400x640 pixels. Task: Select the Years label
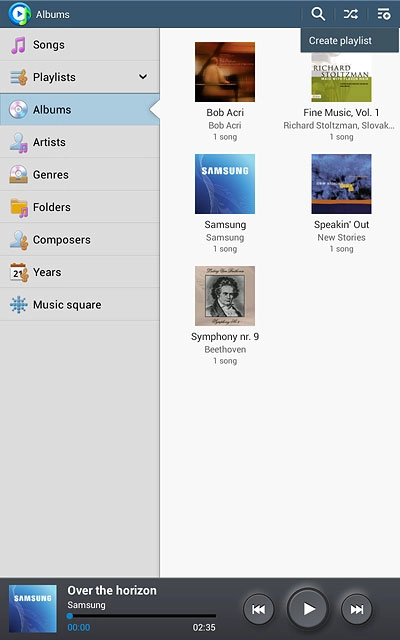click(47, 272)
